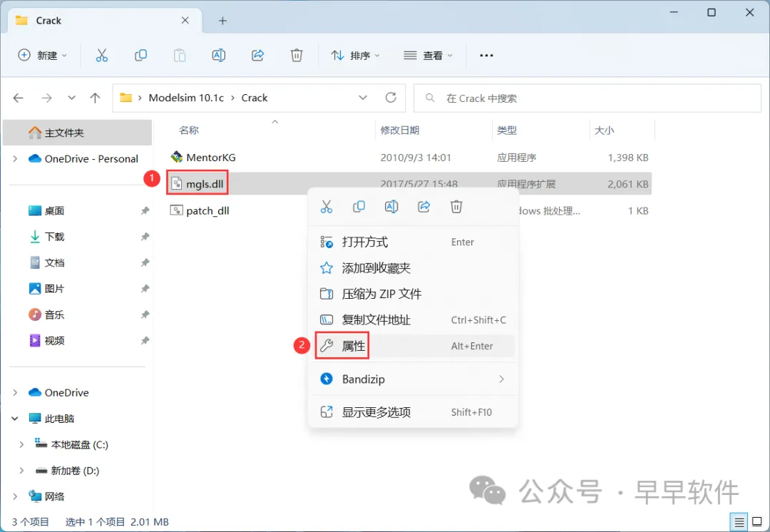770x532 pixels.
Task: Choose 显示更多选项 in the context menu
Action: [413, 412]
